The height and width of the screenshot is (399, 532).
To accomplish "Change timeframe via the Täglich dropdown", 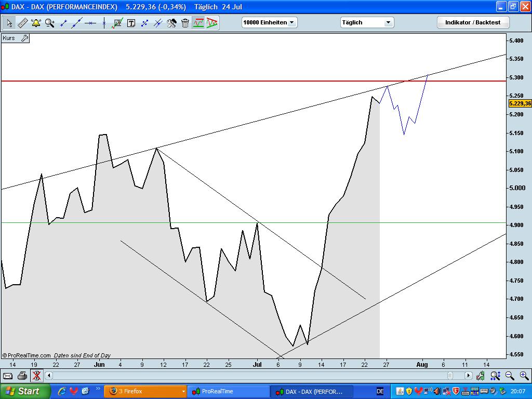I will coord(367,22).
